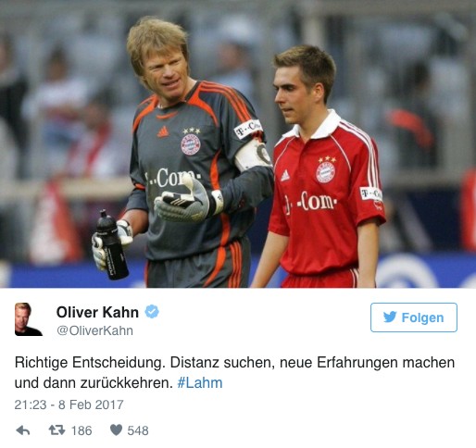Click the black water bottle in photo
Screen dimensions: 476x448
point(112,245)
